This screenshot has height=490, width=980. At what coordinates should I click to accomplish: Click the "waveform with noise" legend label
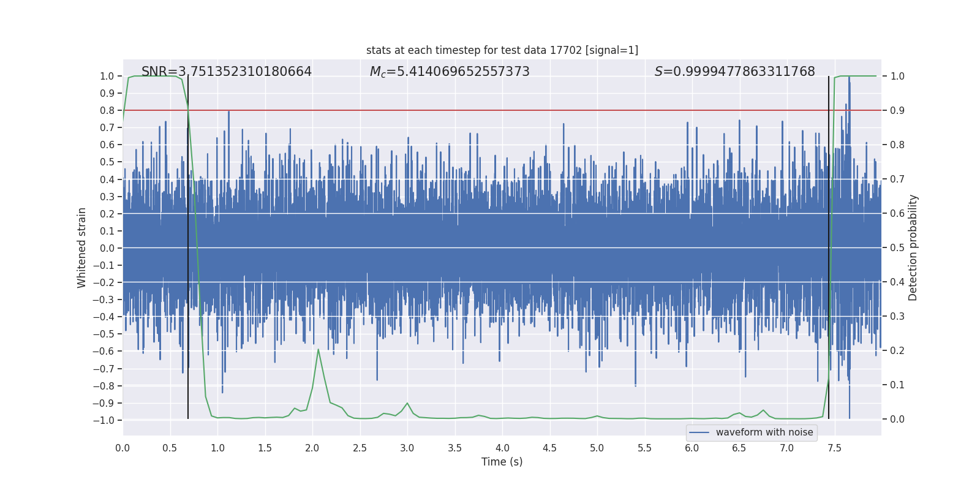(764, 432)
